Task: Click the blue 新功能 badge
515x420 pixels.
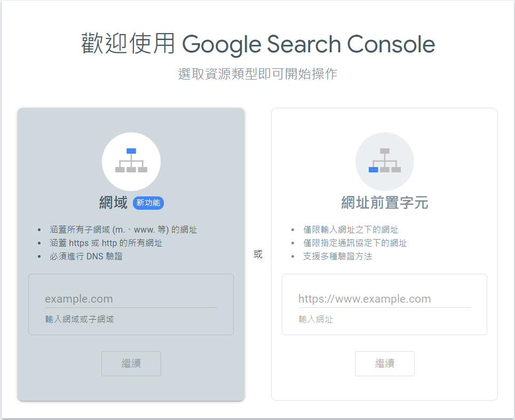Action: [148, 203]
